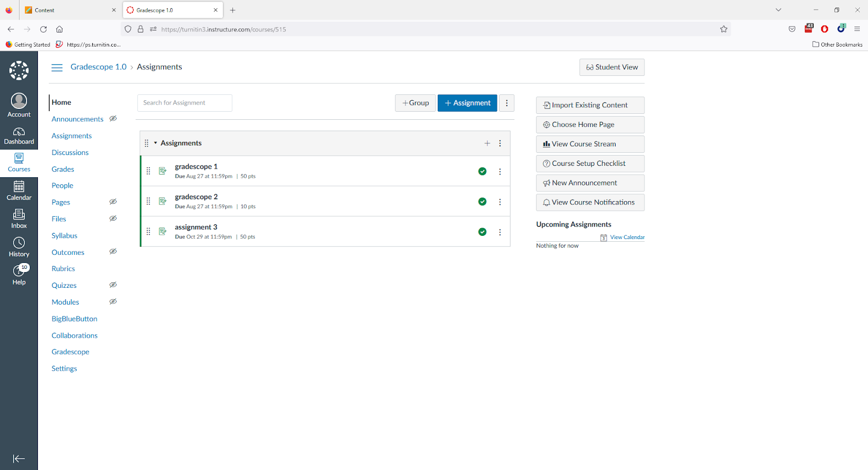Open the Getting Started bookmark

point(28,44)
